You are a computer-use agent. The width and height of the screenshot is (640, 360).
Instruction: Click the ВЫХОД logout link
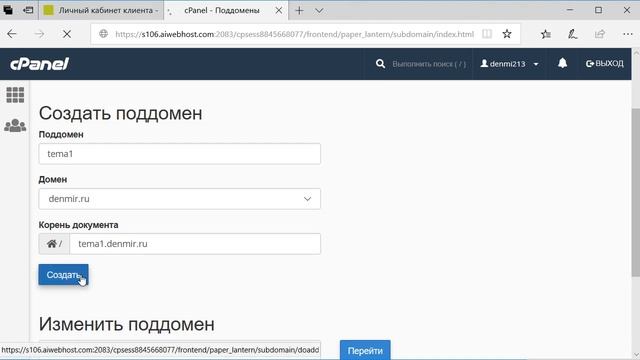pyautogui.click(x=604, y=64)
